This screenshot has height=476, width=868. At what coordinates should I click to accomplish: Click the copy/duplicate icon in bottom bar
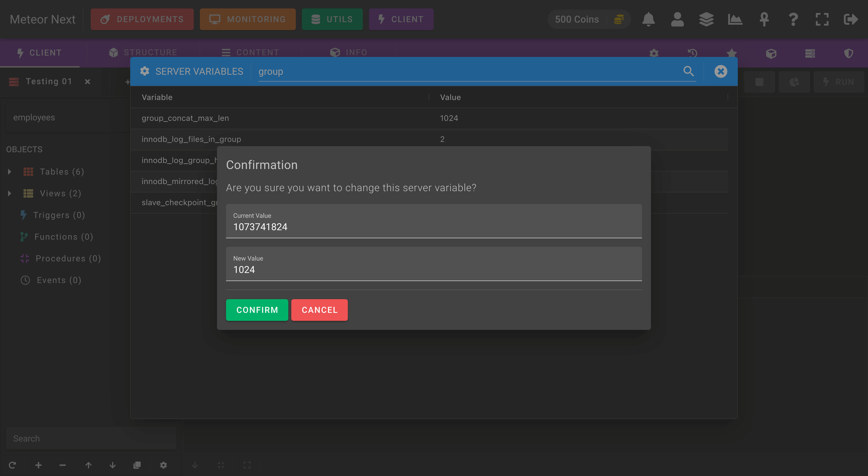point(137,465)
